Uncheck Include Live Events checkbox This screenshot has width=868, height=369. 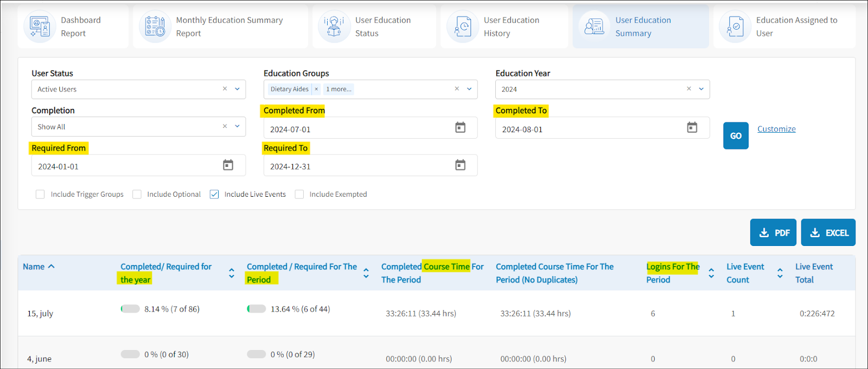point(214,195)
